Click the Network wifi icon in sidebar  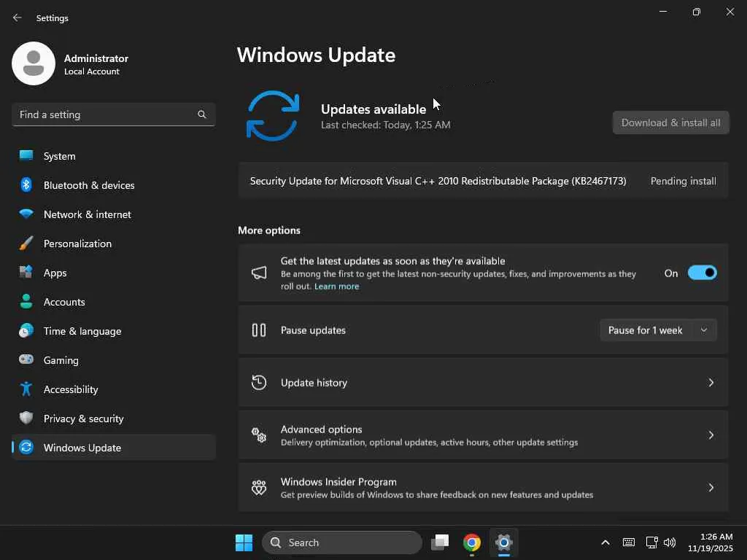tap(26, 214)
